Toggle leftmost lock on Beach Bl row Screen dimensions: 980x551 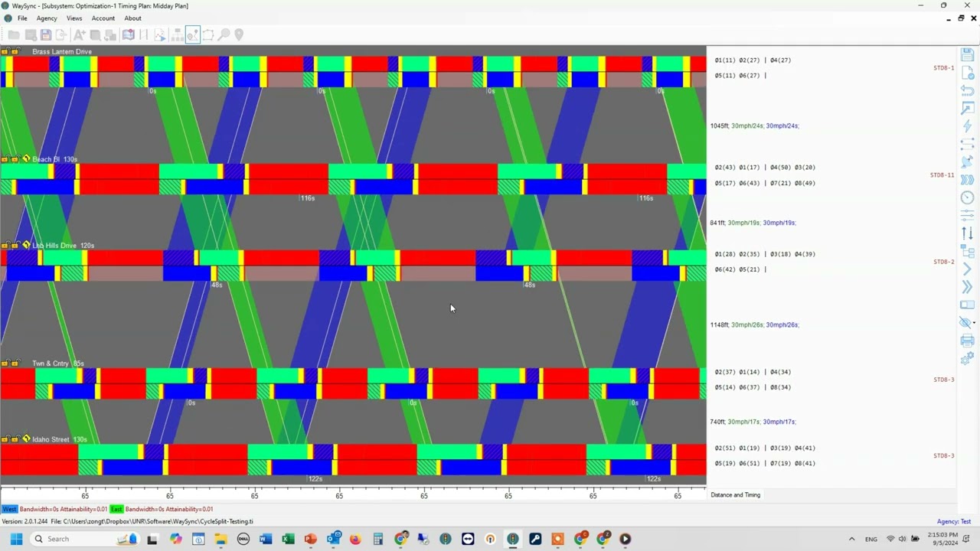pyautogui.click(x=5, y=159)
